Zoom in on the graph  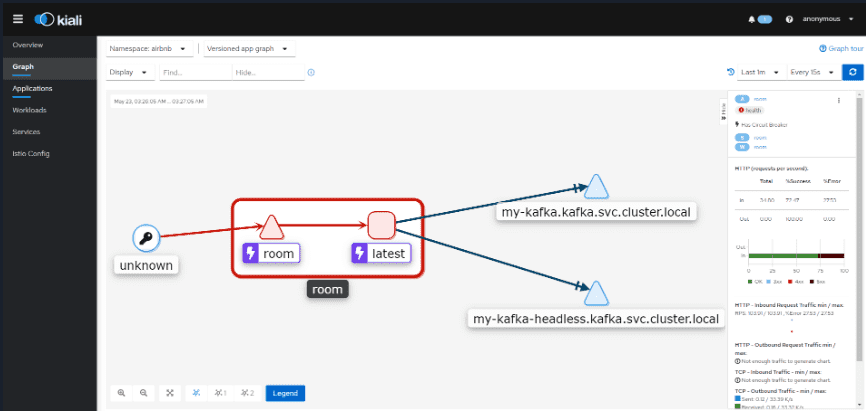tap(122, 393)
